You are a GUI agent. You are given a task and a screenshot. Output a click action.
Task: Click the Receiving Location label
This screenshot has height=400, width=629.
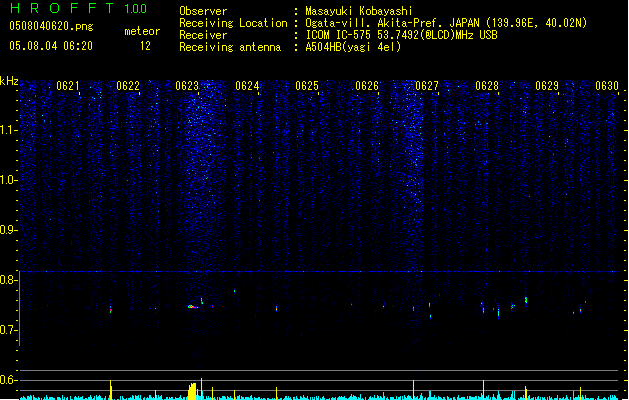pos(233,23)
